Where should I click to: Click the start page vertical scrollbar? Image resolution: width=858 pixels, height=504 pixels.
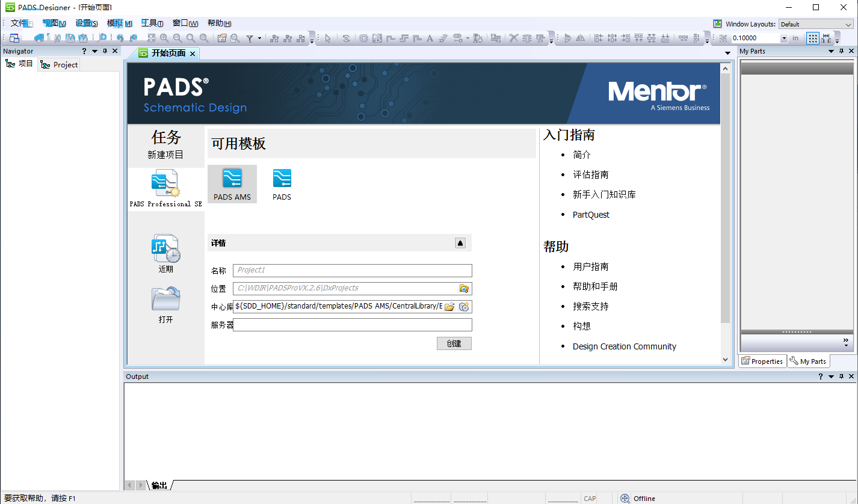point(725,214)
